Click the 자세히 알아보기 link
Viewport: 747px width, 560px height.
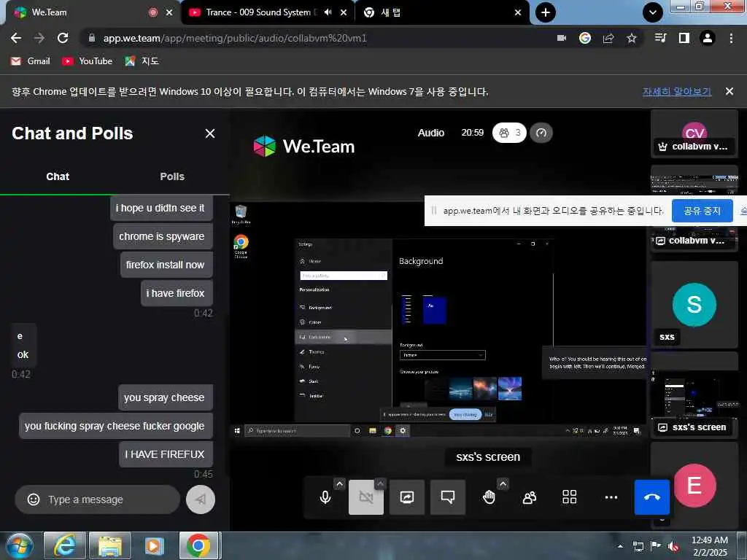pyautogui.click(x=677, y=91)
